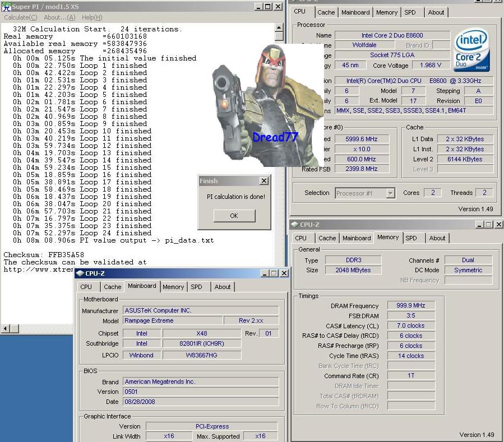Click Channels value Dual
The height and width of the screenshot is (442, 504).
(468, 260)
